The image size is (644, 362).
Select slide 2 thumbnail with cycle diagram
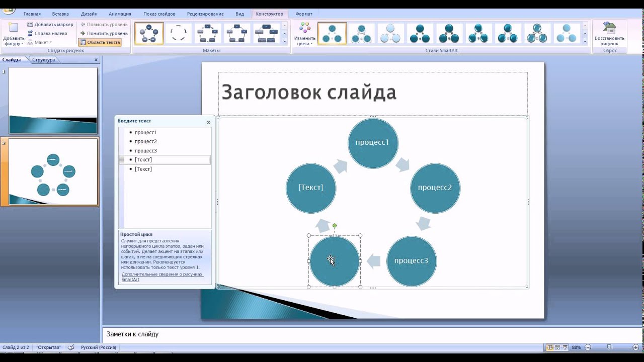[x=53, y=171]
